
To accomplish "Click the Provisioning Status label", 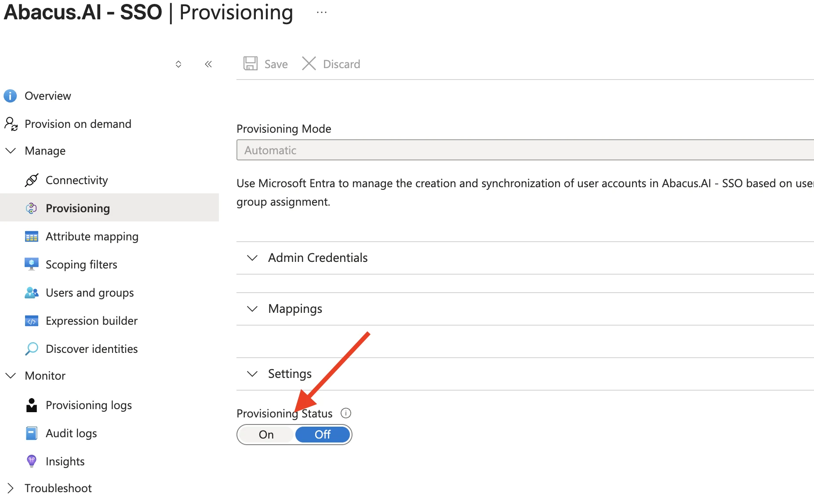I will coord(284,413).
